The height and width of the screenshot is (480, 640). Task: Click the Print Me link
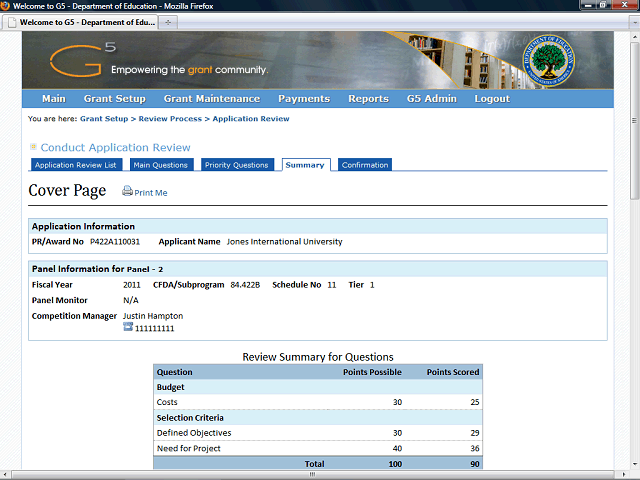pyautogui.click(x=151, y=193)
